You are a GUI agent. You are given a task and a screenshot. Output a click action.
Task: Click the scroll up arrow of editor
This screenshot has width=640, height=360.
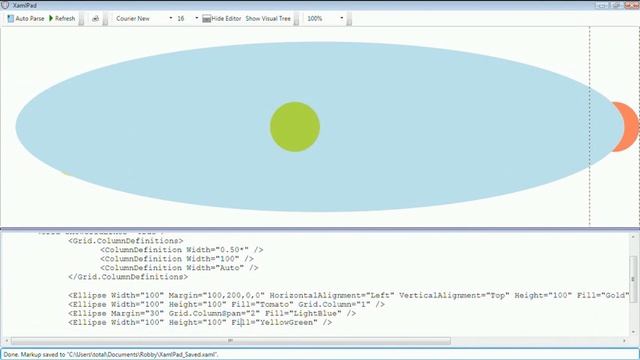coord(633,237)
